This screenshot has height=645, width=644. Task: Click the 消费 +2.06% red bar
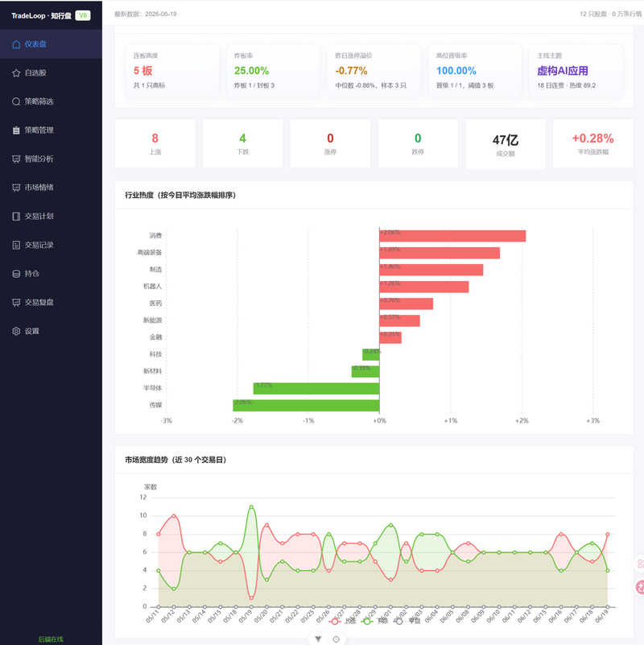point(452,236)
